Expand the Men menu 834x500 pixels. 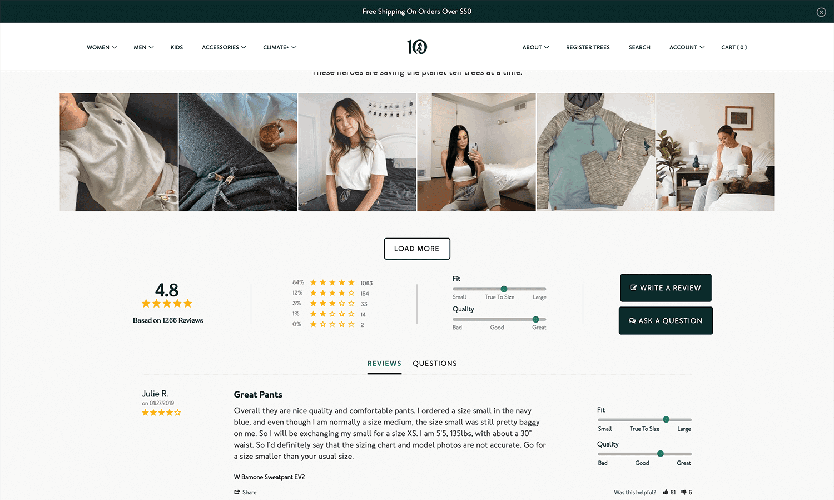tap(143, 47)
